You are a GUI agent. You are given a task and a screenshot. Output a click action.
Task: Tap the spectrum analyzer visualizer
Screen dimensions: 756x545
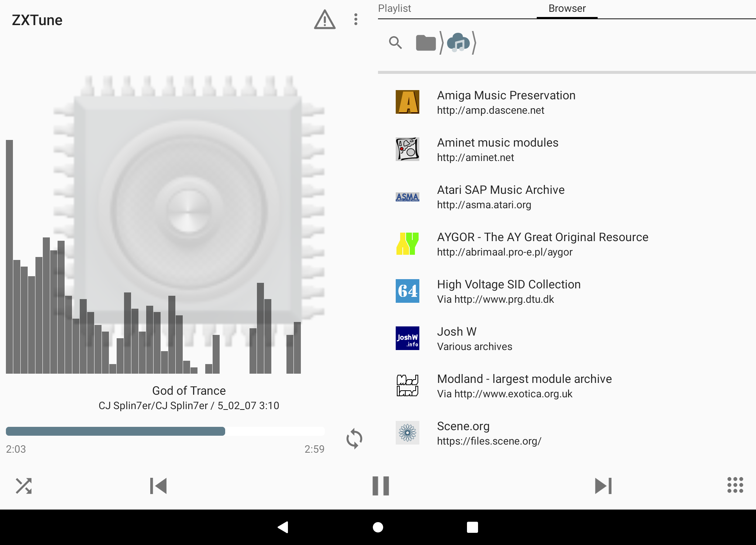pos(154,257)
